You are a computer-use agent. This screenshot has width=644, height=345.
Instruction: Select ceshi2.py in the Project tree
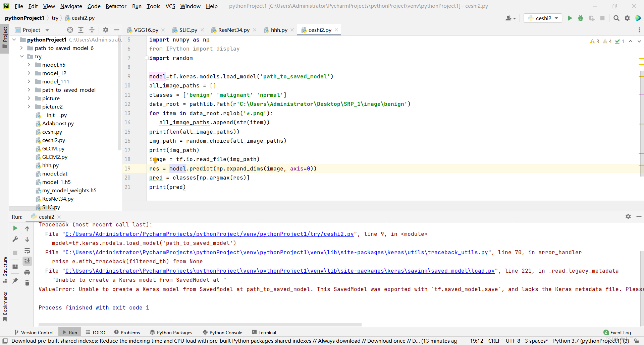(x=54, y=140)
